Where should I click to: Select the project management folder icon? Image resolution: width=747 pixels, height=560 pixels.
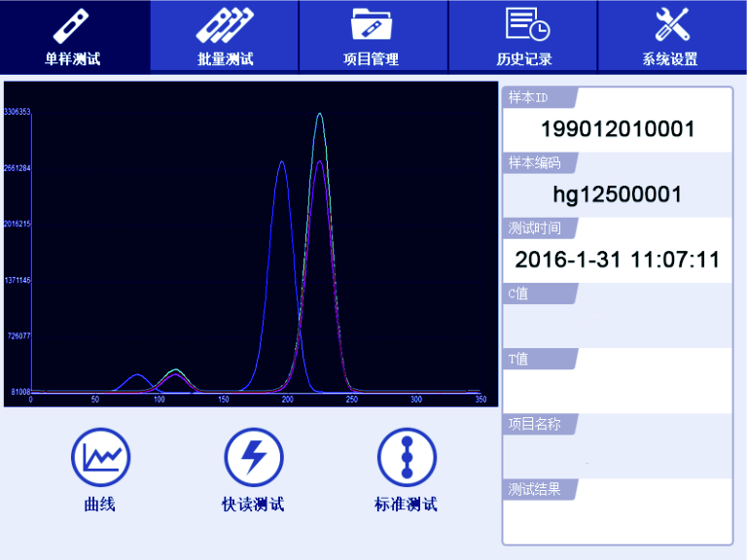pyautogui.click(x=372, y=24)
